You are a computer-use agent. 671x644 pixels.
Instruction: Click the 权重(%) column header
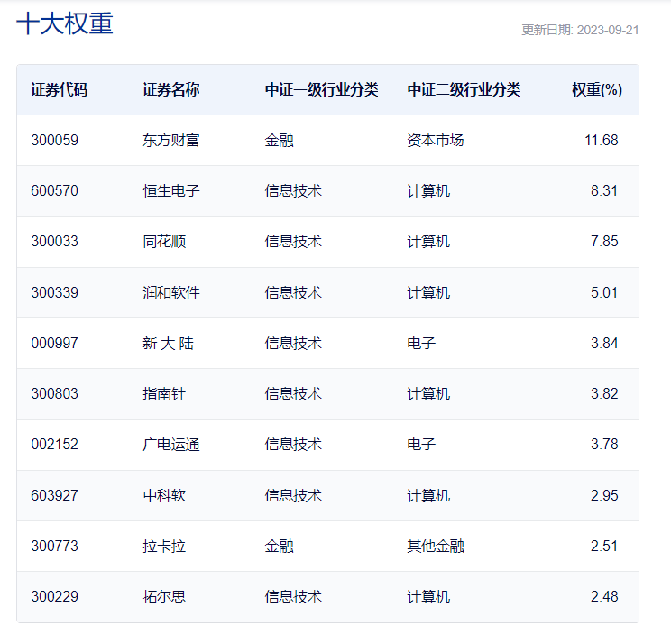point(596,90)
